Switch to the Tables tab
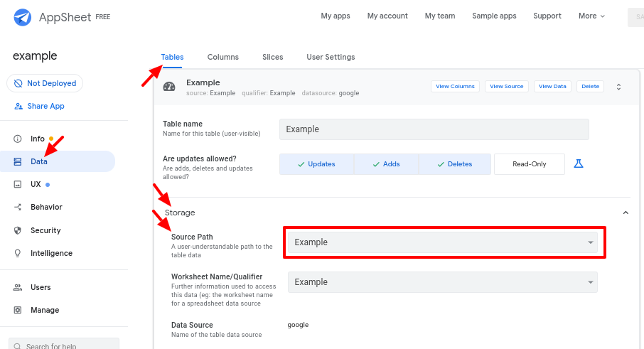The width and height of the screenshot is (644, 349). (172, 57)
